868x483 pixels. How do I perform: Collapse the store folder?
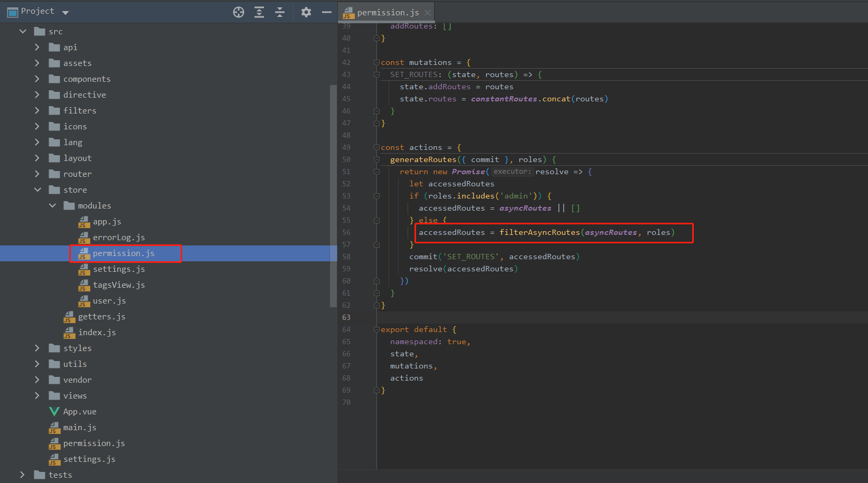[x=37, y=190]
